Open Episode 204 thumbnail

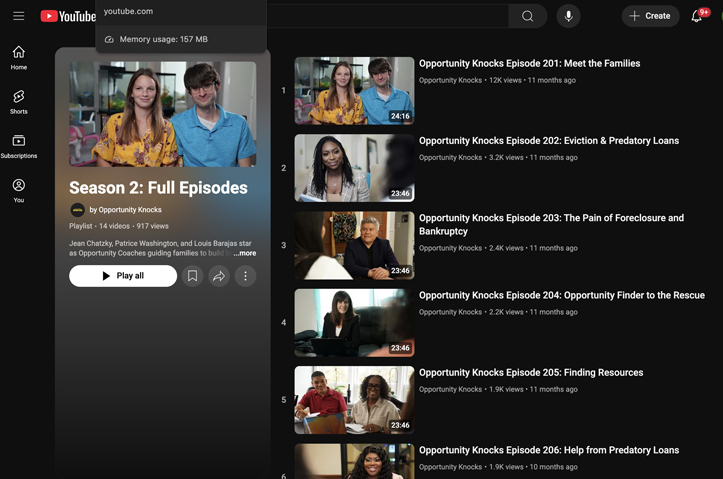(354, 323)
